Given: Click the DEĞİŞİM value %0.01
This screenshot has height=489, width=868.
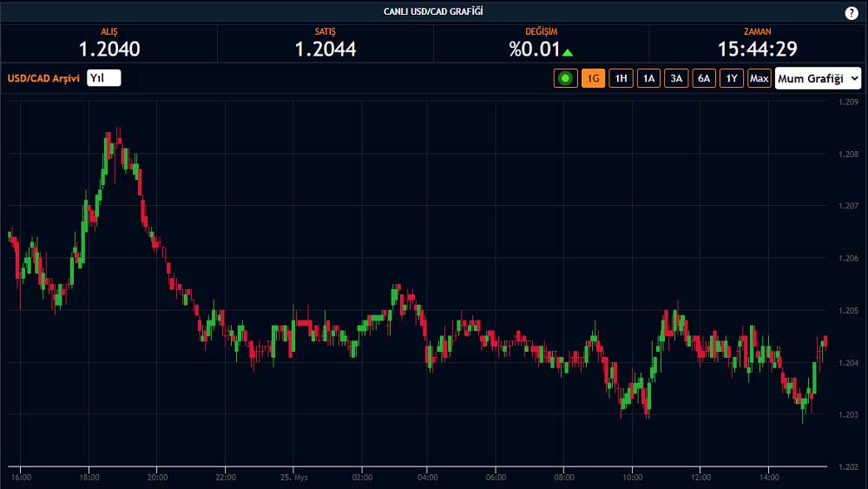Looking at the screenshot, I should [535, 50].
